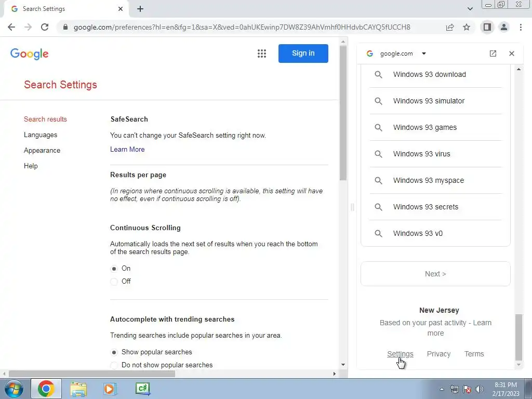Open a new tab with the plus icon
The height and width of the screenshot is (399, 532).
pyautogui.click(x=140, y=9)
